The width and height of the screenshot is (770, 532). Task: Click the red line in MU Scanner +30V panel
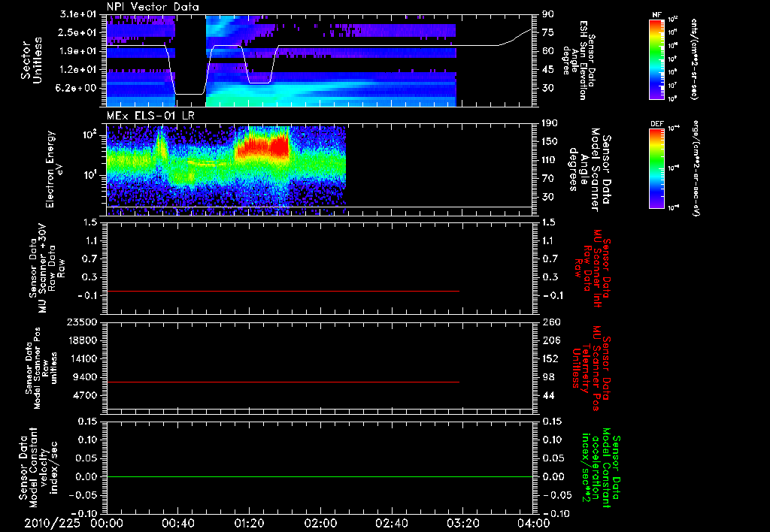pos(283,292)
